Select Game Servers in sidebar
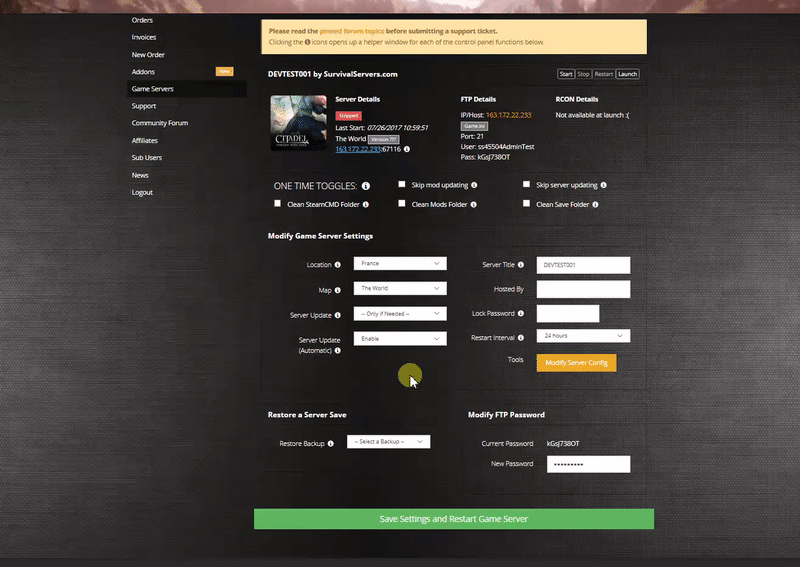The height and width of the screenshot is (567, 800). [153, 89]
